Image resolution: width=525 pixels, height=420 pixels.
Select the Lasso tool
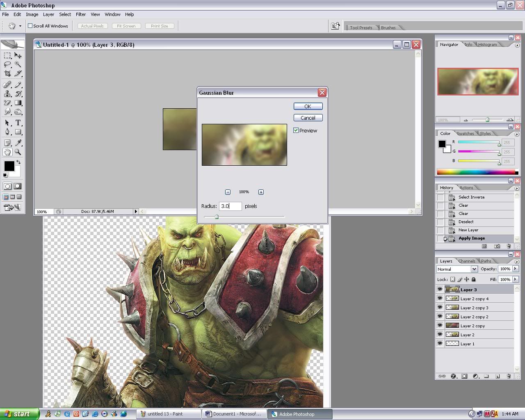[x=7, y=64]
